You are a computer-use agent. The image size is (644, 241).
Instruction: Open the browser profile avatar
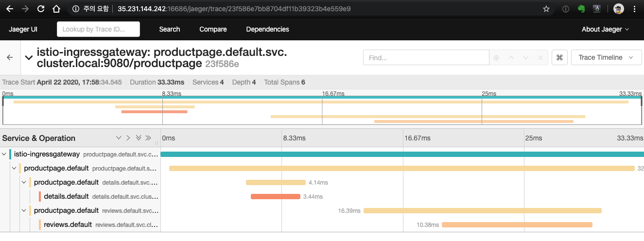(618, 9)
